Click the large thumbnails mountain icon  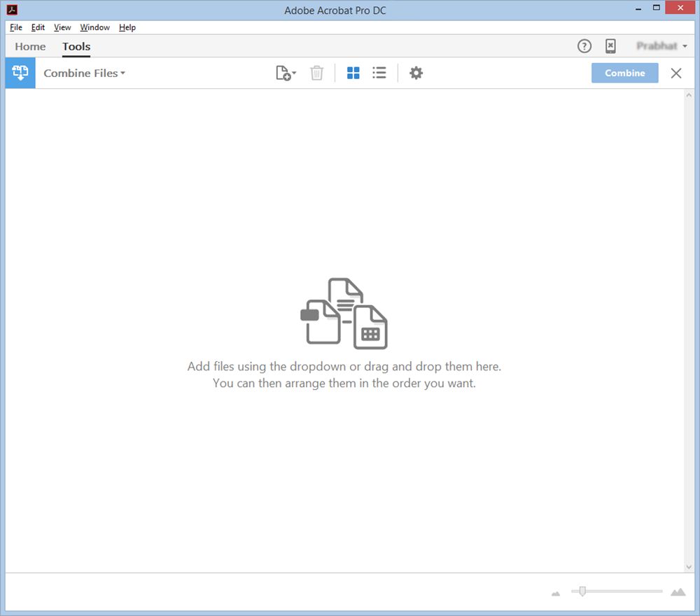tap(678, 592)
